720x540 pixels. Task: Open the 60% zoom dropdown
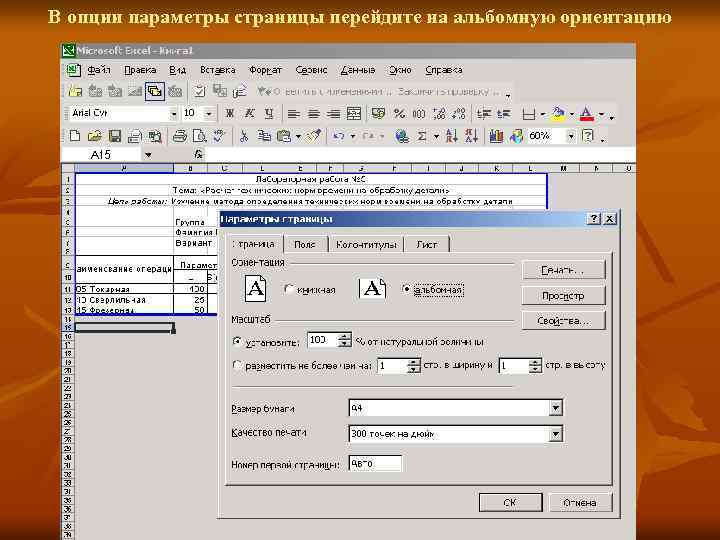571,136
